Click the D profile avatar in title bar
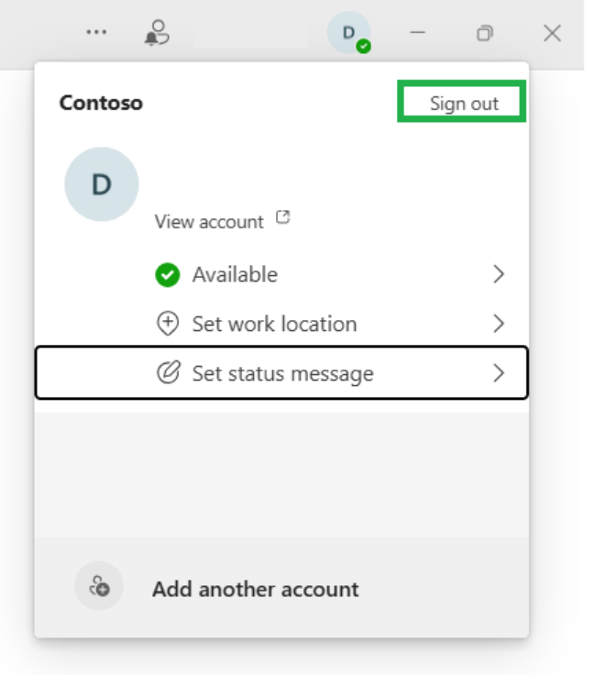 pyautogui.click(x=349, y=33)
